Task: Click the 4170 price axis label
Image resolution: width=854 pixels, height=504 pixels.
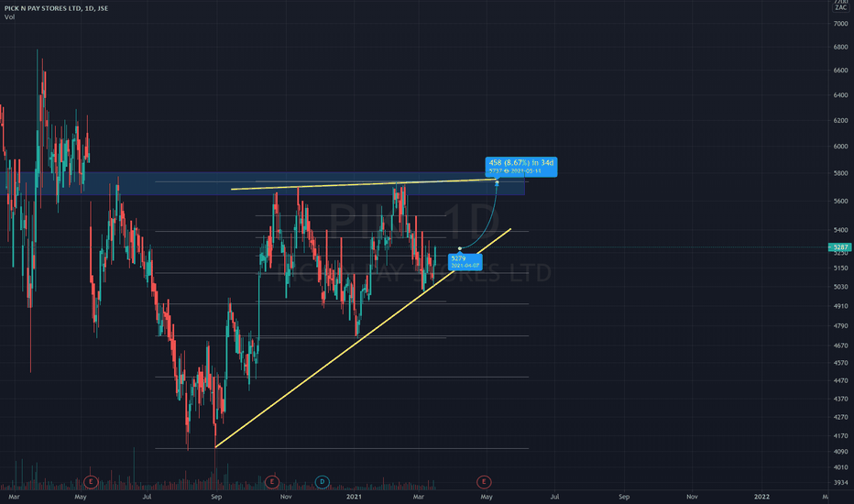Action: pos(840,436)
